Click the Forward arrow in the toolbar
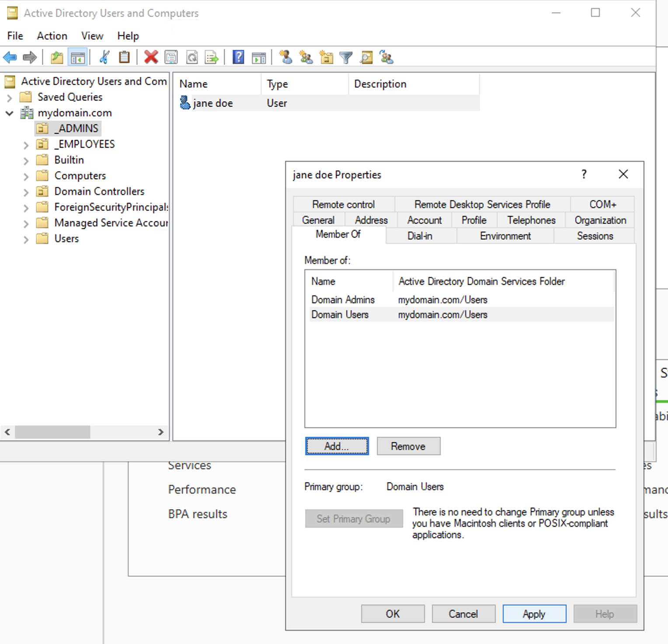This screenshot has height=644, width=668. pos(30,57)
